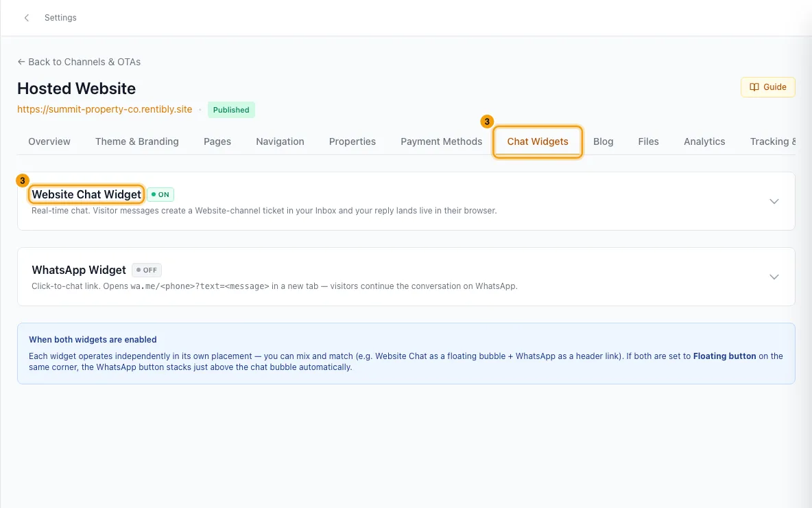Open the Payment Methods tab
Screen dimensions: 812x508
tap(441, 141)
